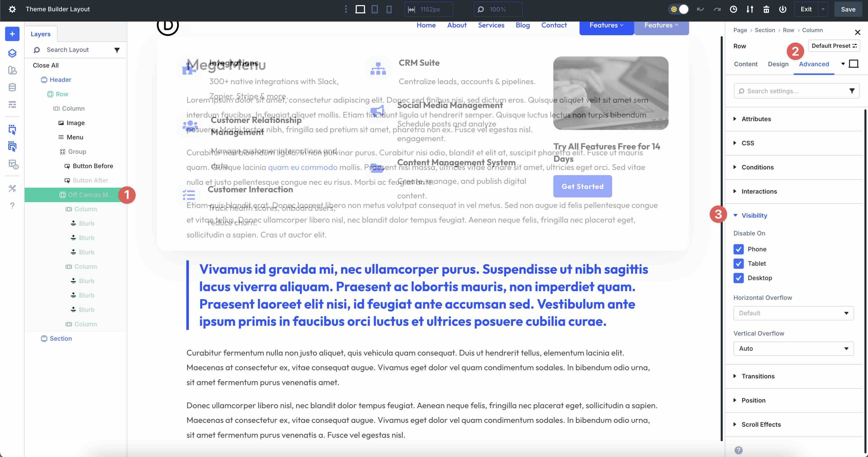The image size is (868, 457).
Task: Open the add new module panel
Action: [x=12, y=34]
